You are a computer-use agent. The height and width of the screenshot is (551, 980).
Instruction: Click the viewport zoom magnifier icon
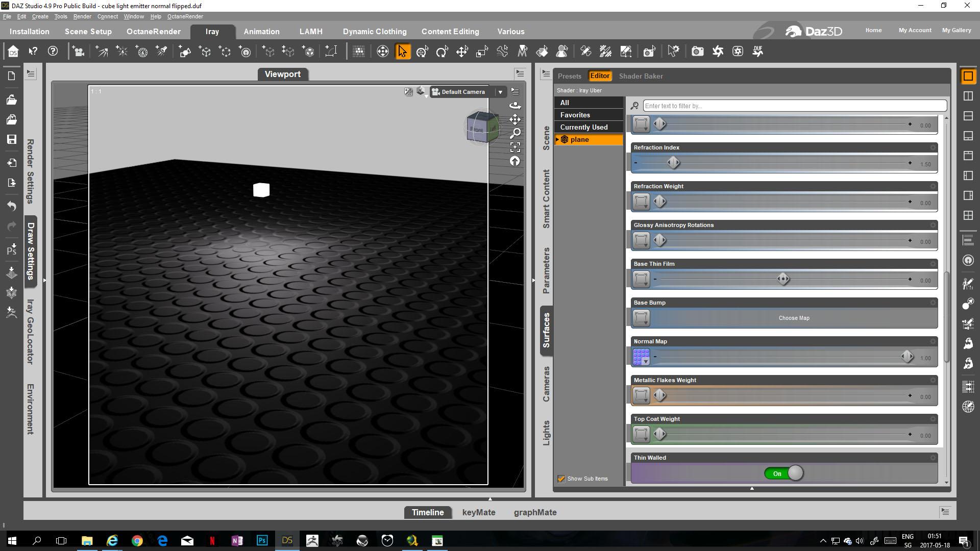pos(515,133)
